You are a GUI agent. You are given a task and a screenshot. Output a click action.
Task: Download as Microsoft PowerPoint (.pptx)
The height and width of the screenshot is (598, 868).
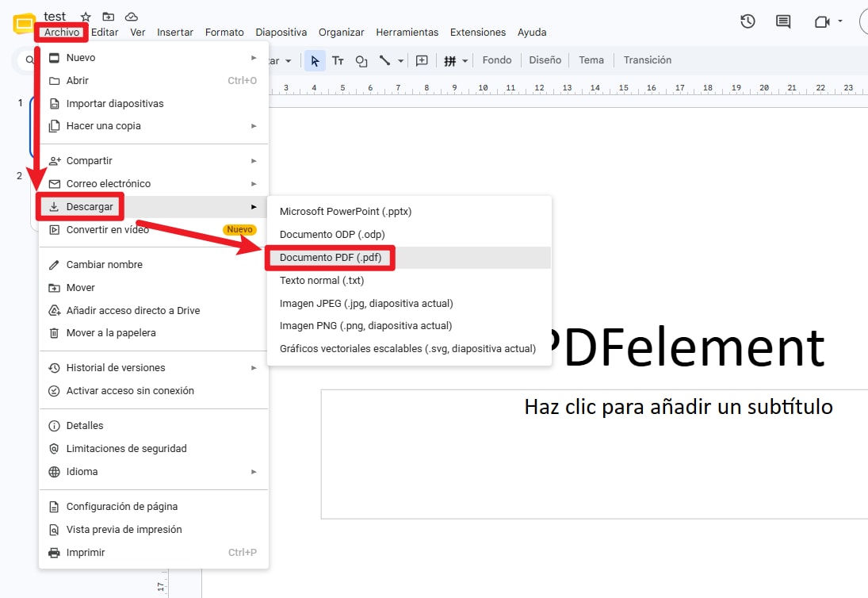409,212
